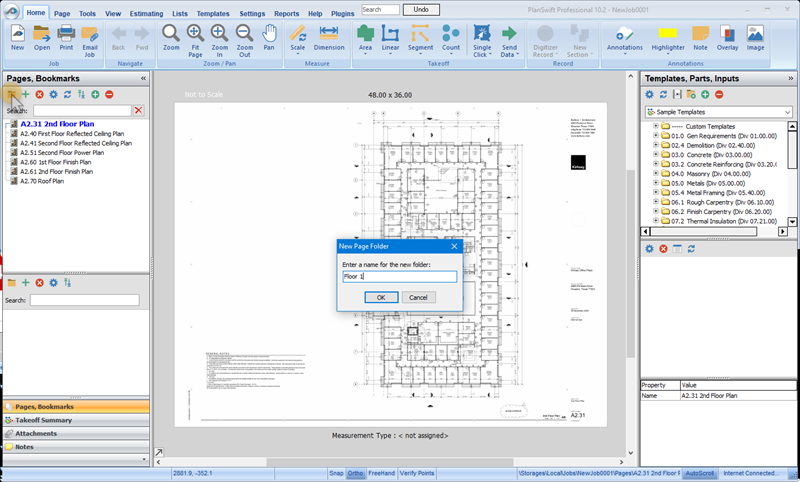This screenshot has width=800, height=482.
Task: Select A2.60 1st Floor Finish Plan
Action: [x=56, y=162]
